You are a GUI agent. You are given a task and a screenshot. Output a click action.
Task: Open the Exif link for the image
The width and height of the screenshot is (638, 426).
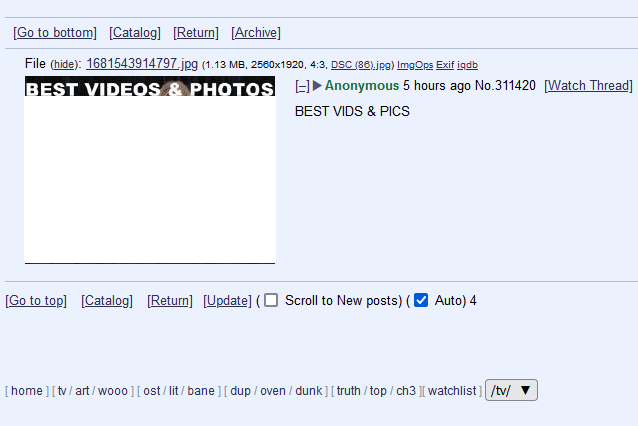(x=445, y=65)
